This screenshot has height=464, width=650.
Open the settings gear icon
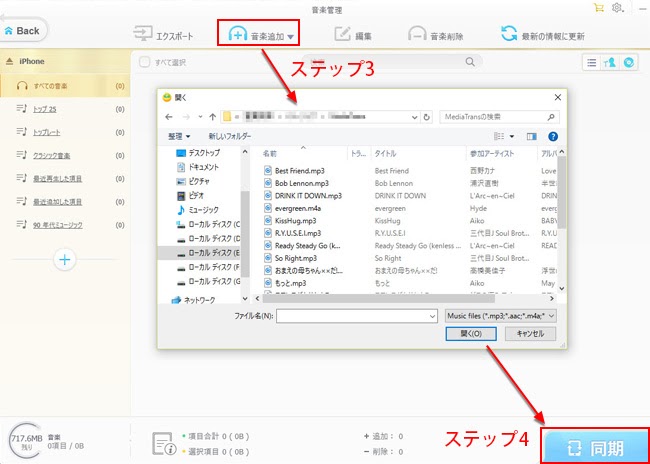(x=617, y=7)
